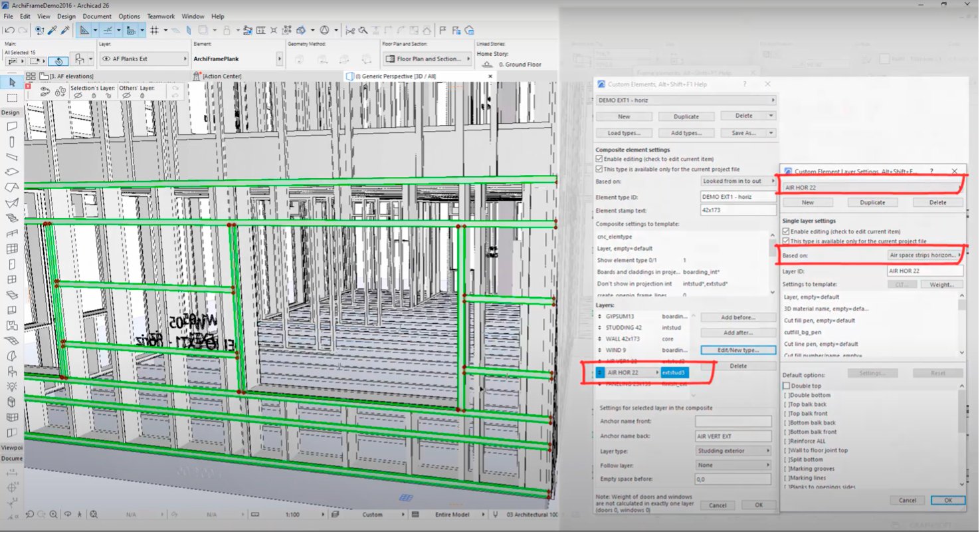Open the Follow layer None dropdown
980x534 pixels.
click(x=734, y=466)
